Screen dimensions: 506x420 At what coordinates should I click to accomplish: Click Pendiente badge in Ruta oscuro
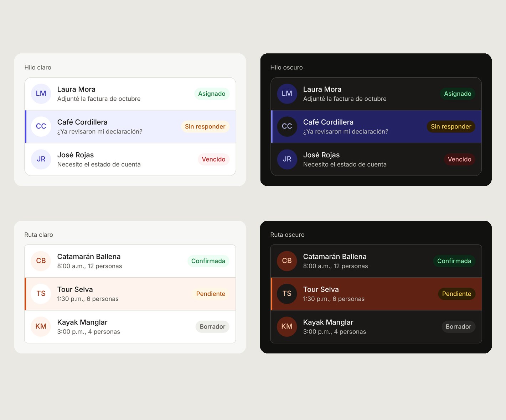pos(456,294)
